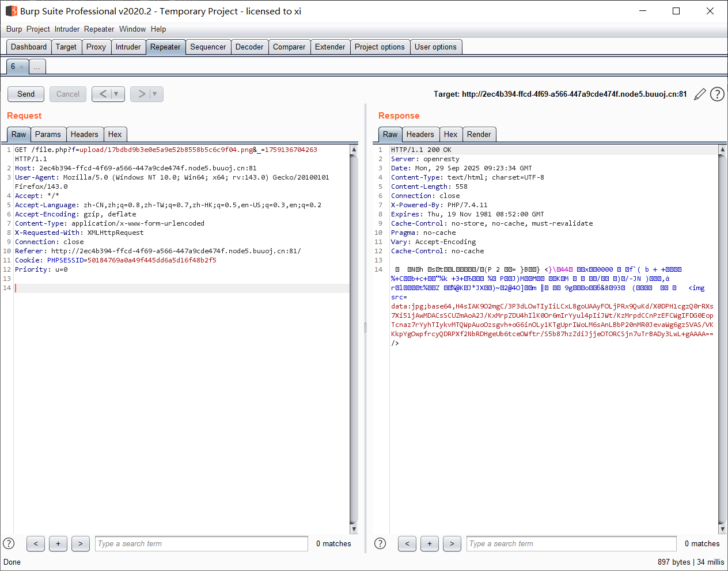The height and width of the screenshot is (571, 728).
Task: Click the response pane vertical scrollbar
Action: click(722, 338)
